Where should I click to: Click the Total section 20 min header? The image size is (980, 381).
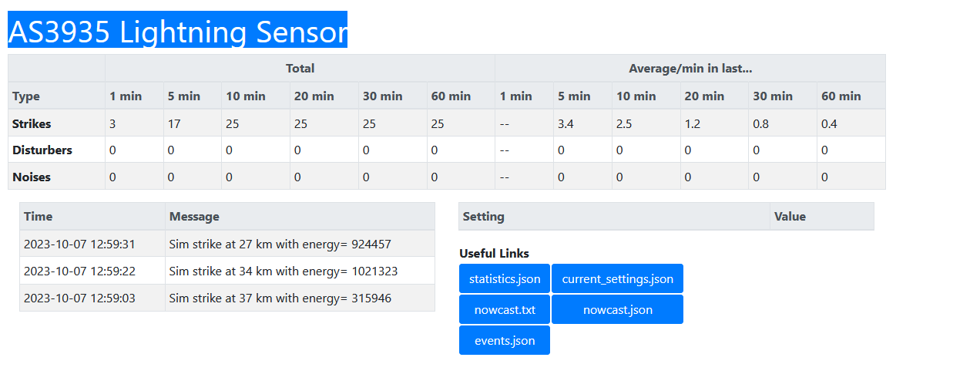coord(324,96)
